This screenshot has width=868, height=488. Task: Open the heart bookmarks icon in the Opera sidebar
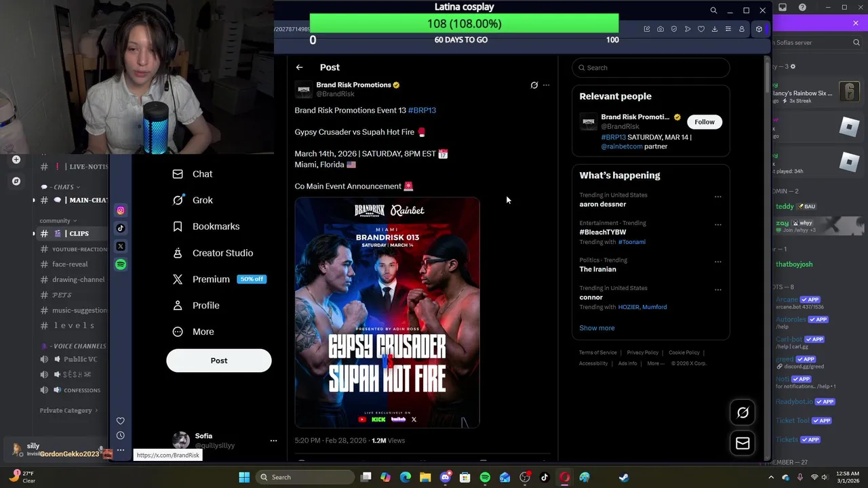click(121, 421)
